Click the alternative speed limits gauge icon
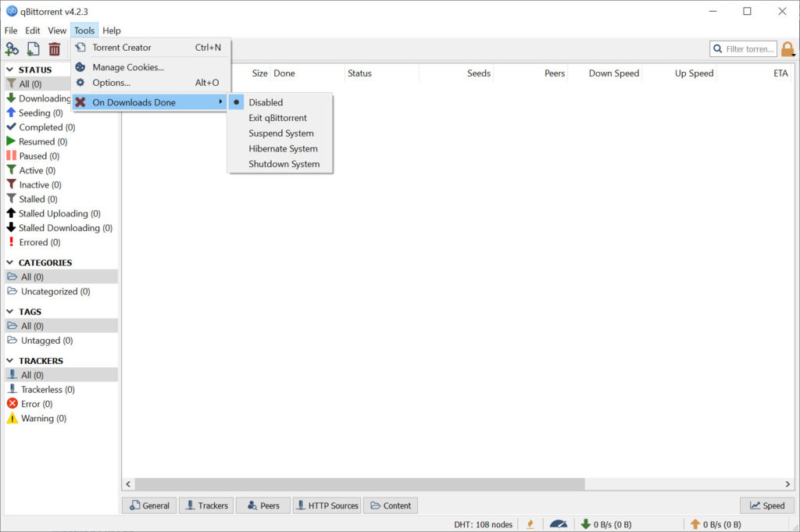Image resolution: width=800 pixels, height=532 pixels. 558,524
